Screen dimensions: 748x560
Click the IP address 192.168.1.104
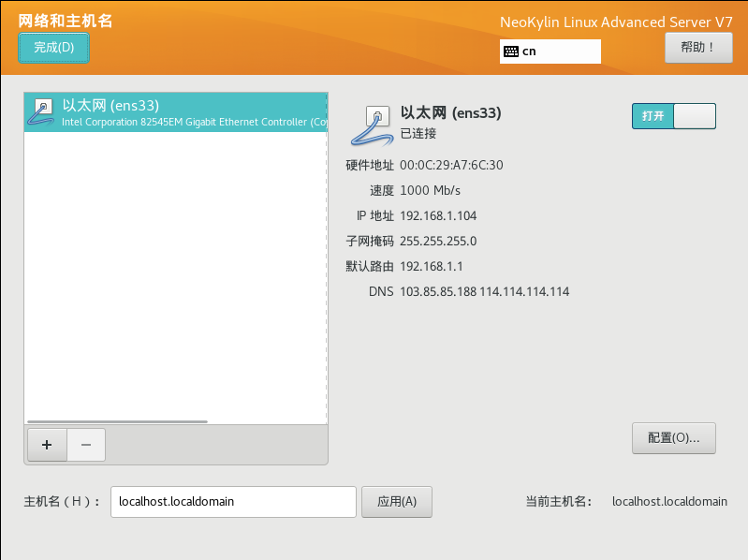(x=438, y=215)
